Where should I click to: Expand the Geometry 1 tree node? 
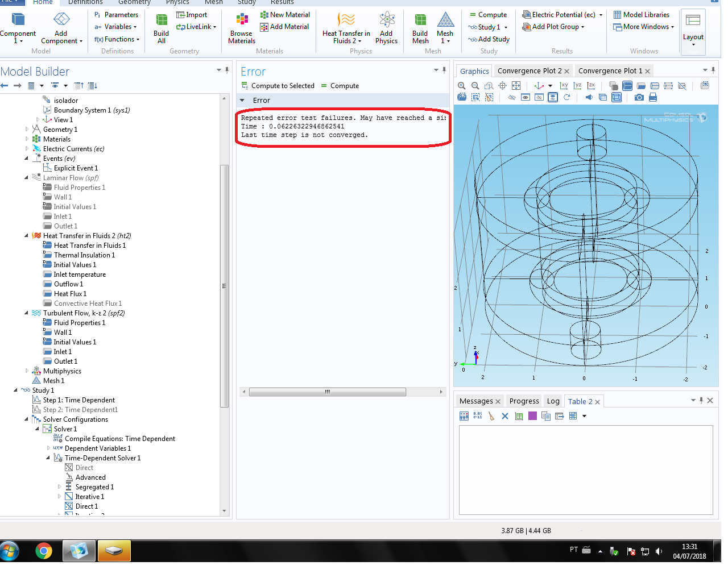tap(27, 130)
